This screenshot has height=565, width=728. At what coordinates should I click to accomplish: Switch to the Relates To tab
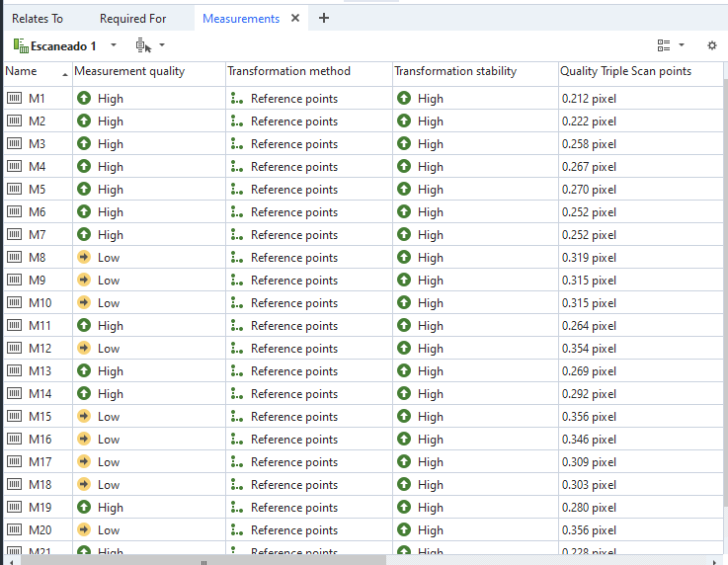pos(38,19)
